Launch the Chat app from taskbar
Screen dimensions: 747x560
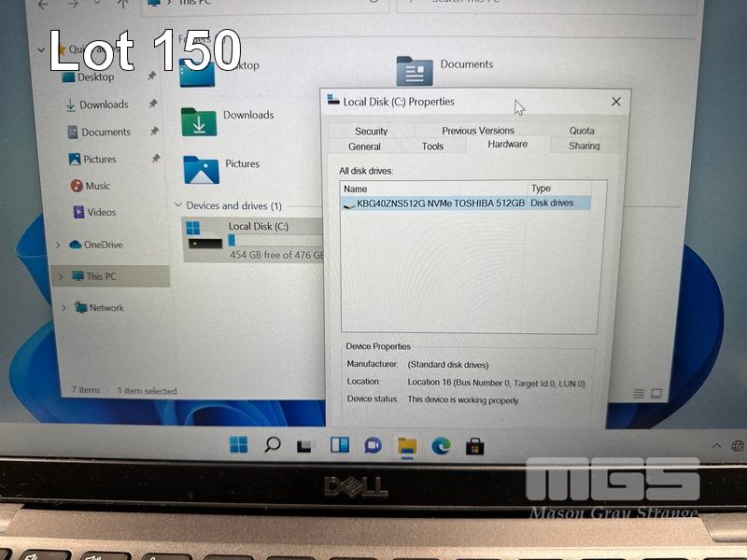pos(373,446)
